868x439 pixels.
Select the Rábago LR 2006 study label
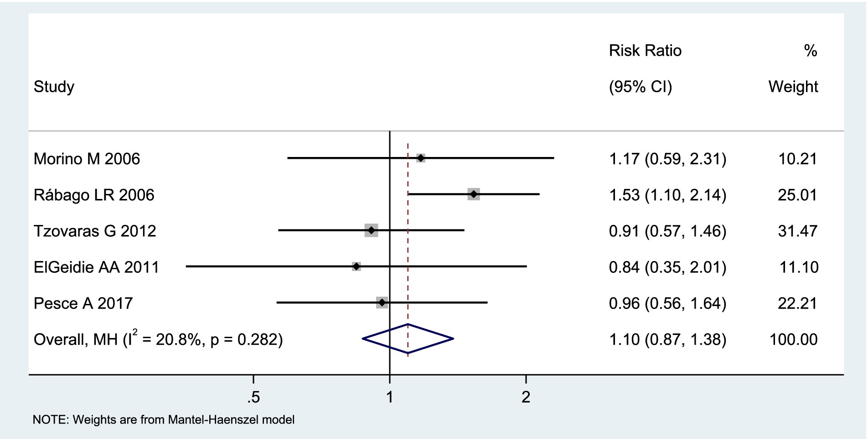tap(94, 195)
